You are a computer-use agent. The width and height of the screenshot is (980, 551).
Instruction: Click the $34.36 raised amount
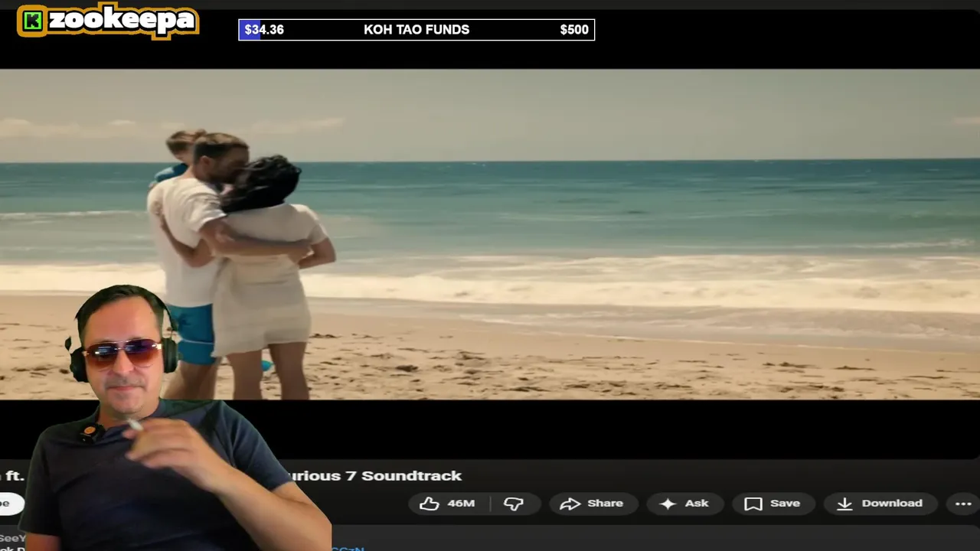pos(264,30)
